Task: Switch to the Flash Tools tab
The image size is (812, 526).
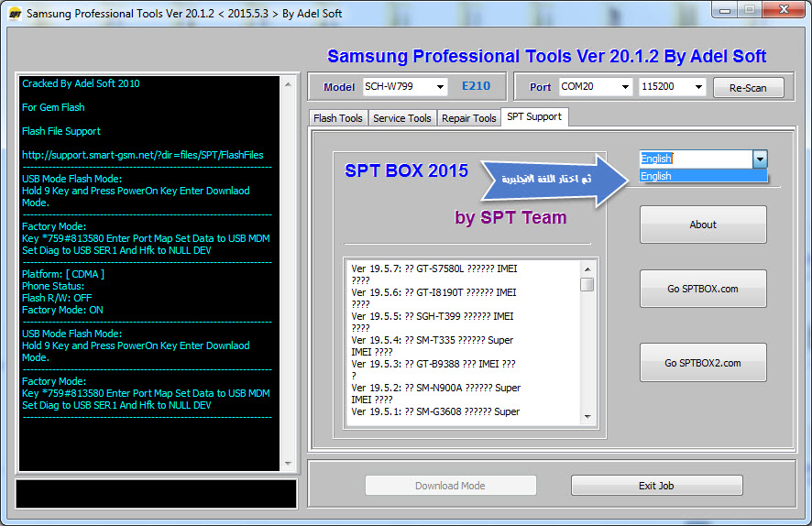Action: tap(337, 118)
